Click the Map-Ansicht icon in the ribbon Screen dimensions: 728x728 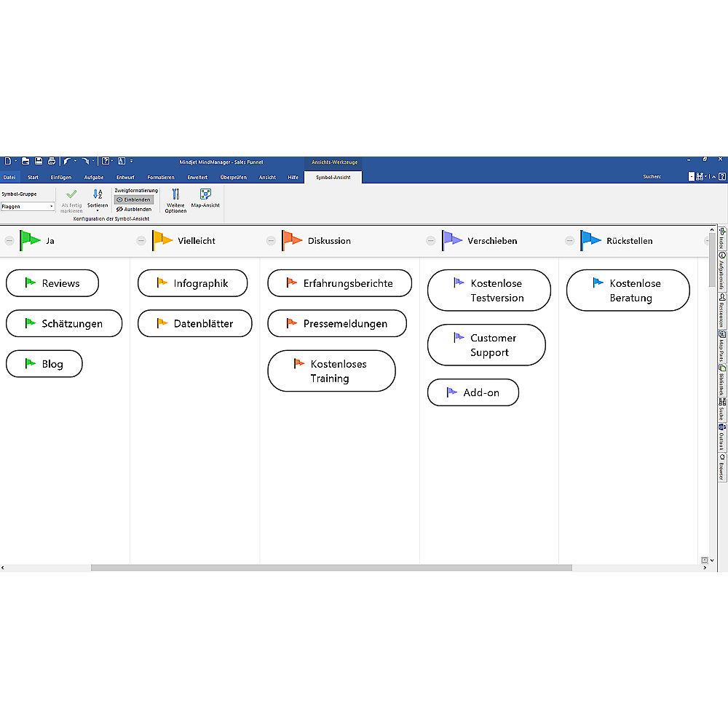(205, 195)
